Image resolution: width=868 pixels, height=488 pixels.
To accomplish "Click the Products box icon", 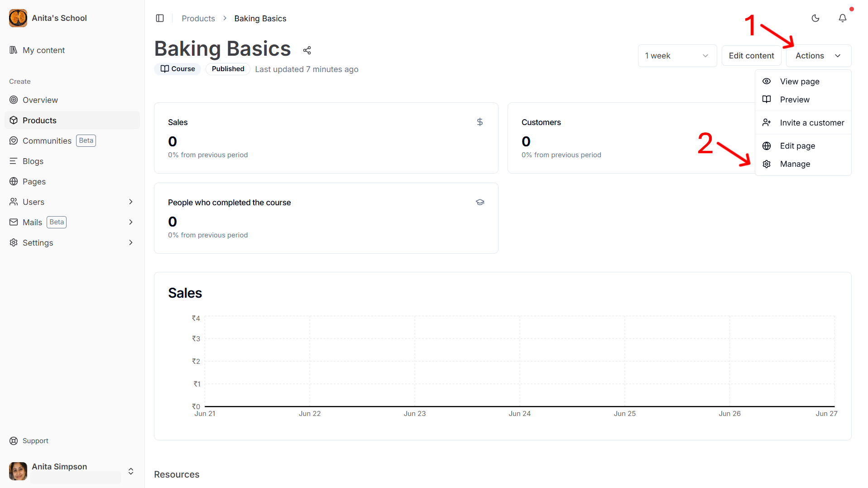I will point(14,120).
